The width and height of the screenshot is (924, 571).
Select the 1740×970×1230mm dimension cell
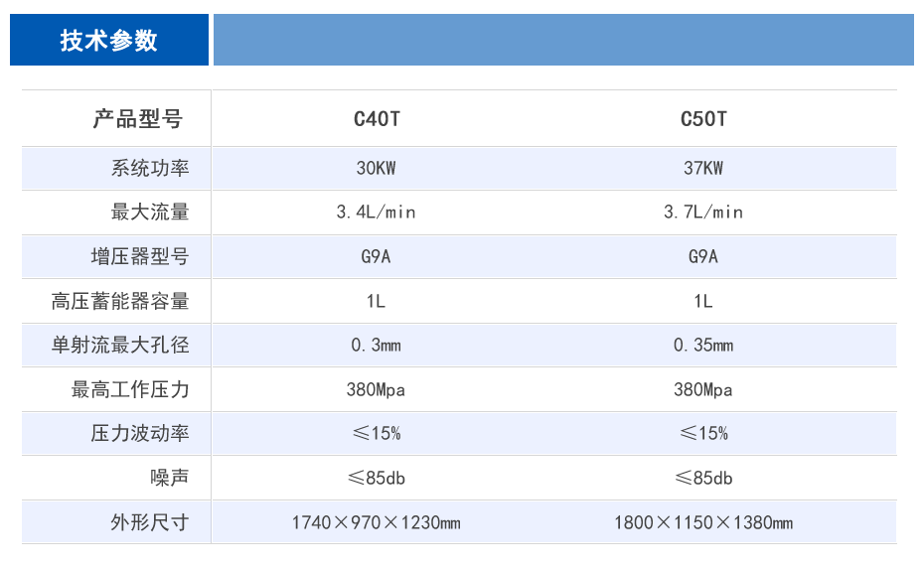pyautogui.click(x=376, y=522)
